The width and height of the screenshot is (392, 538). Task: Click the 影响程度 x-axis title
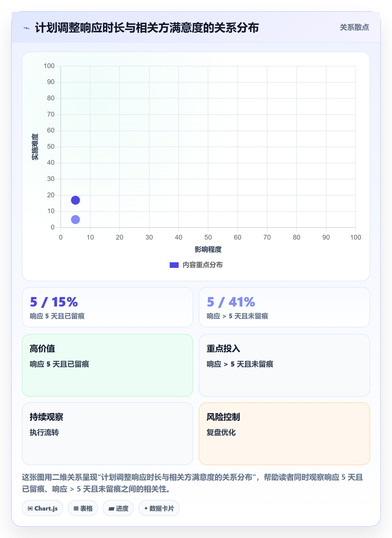tap(208, 249)
